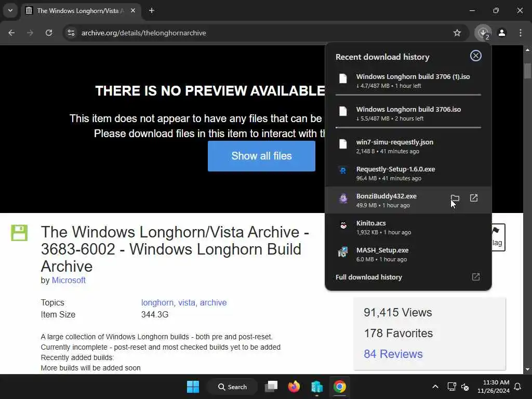This screenshot has height=399, width=532.
Task: Click the Chrome taskbar icon
Action: click(x=339, y=387)
